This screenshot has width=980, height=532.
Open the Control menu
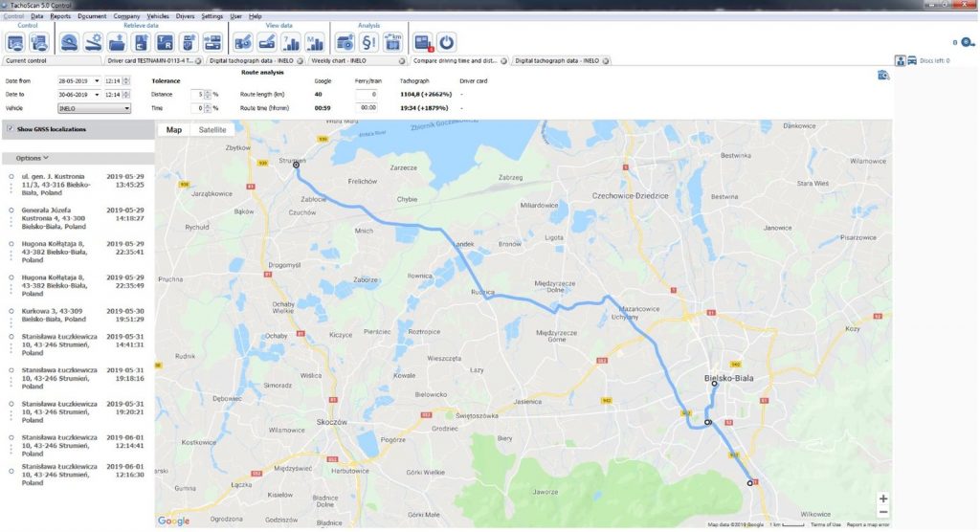click(13, 16)
